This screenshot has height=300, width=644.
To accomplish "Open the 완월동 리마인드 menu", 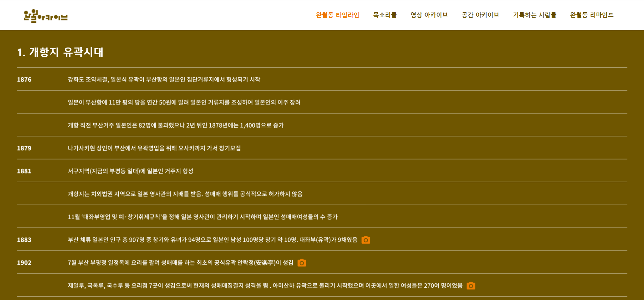I will 591,15.
